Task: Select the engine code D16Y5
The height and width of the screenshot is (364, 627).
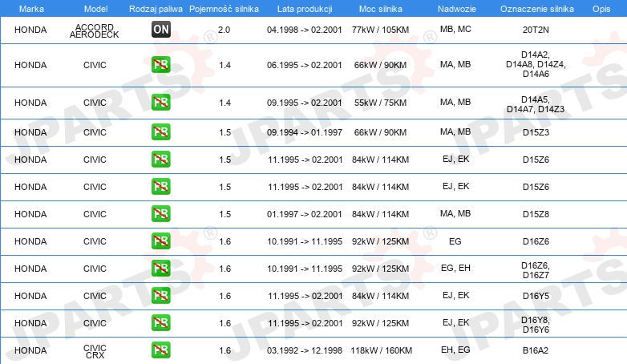Action: 536,296
